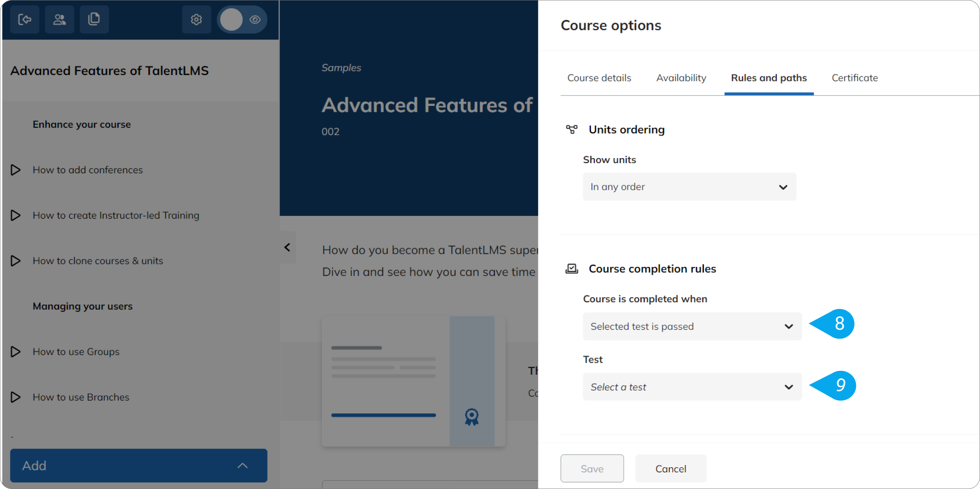Open the Availability tab
This screenshot has width=980, height=489.
[x=681, y=78]
